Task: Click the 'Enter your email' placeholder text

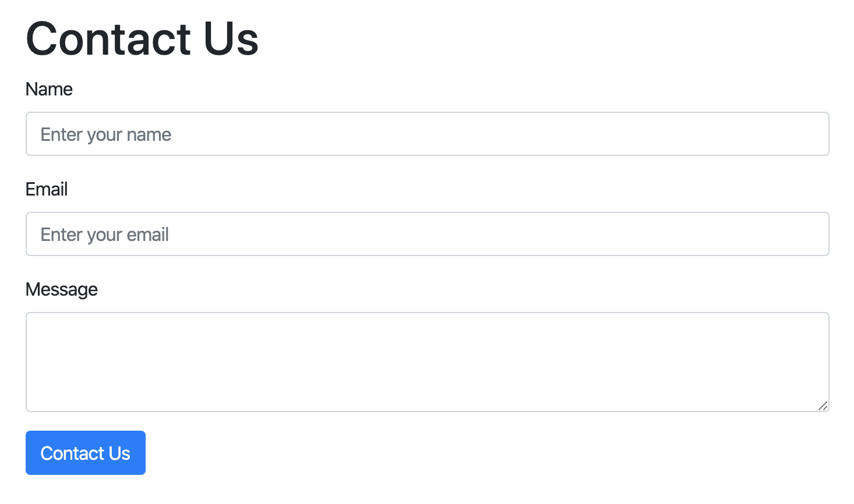Action: coord(105,235)
